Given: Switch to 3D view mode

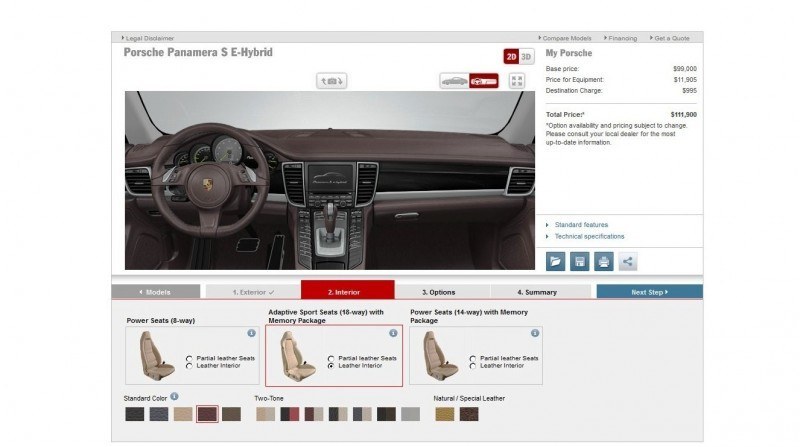Looking at the screenshot, I should click(527, 57).
